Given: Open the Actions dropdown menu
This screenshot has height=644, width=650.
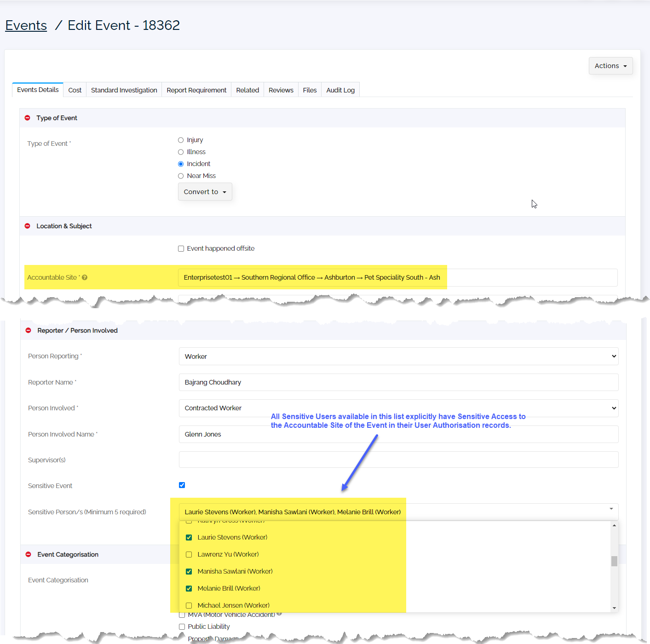Looking at the screenshot, I should click(x=611, y=66).
